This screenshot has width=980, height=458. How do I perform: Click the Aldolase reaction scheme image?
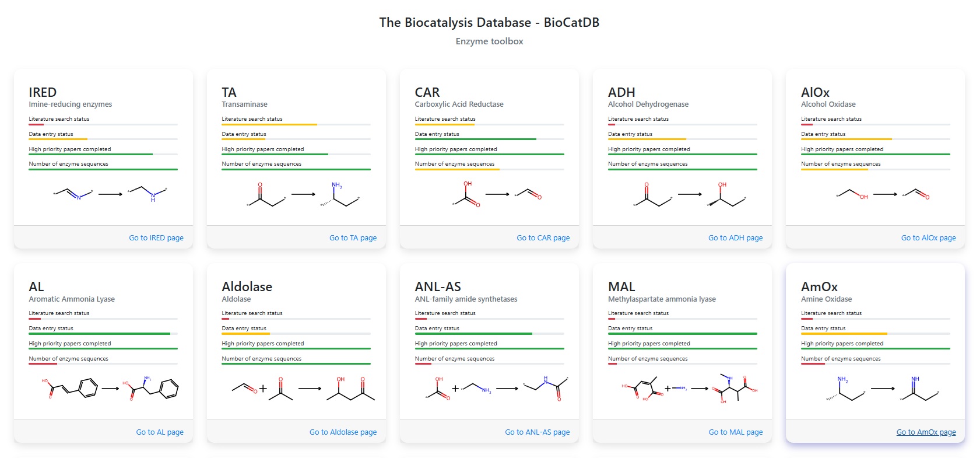(303, 388)
